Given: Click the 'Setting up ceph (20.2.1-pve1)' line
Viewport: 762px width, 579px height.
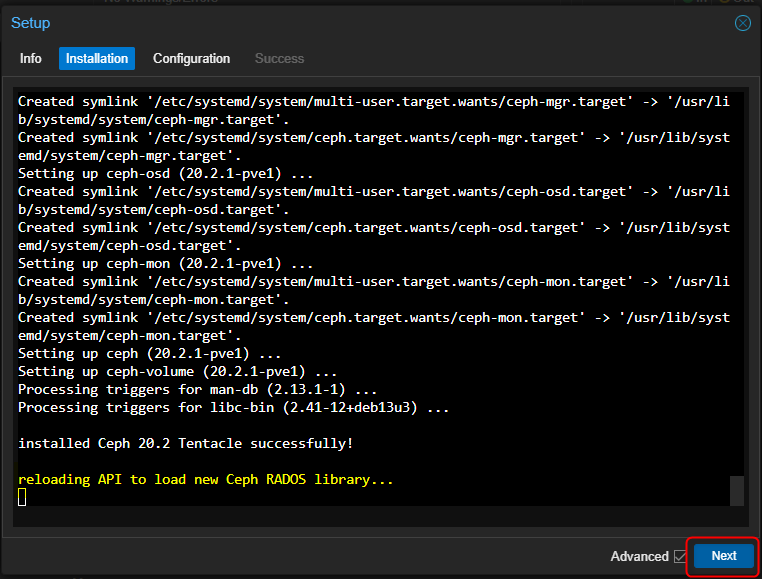Looking at the screenshot, I should point(150,353).
